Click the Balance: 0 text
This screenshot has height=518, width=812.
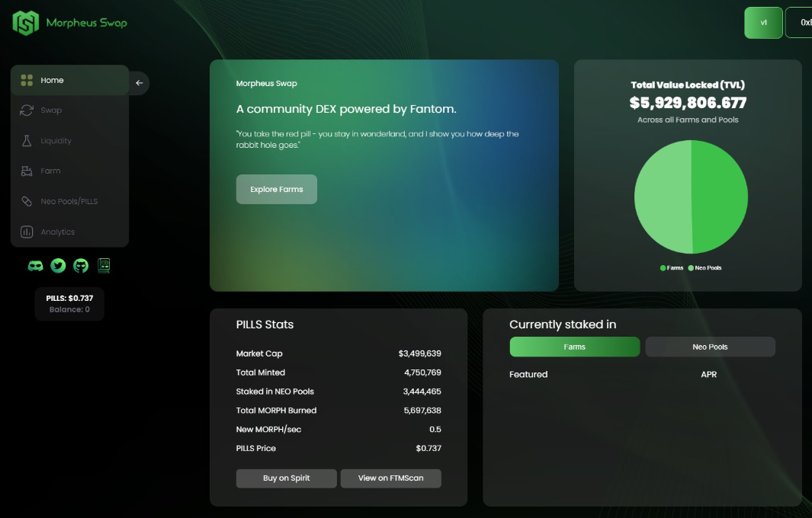(x=69, y=309)
